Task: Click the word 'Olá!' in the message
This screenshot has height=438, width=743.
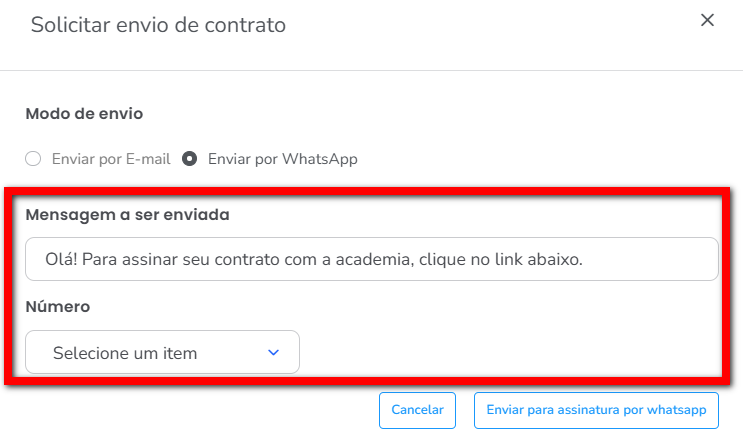Action: click(x=61, y=259)
